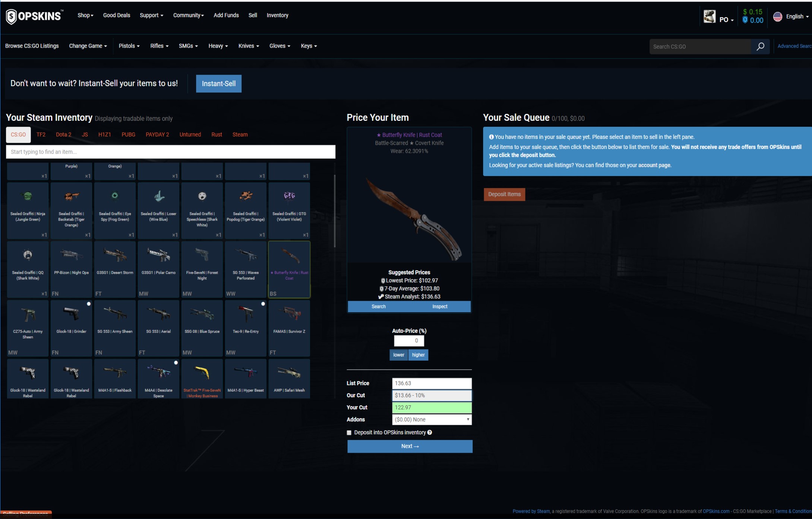Expand the SMGs category dropdown
Viewport: 812px width, 519px height.
tap(188, 46)
